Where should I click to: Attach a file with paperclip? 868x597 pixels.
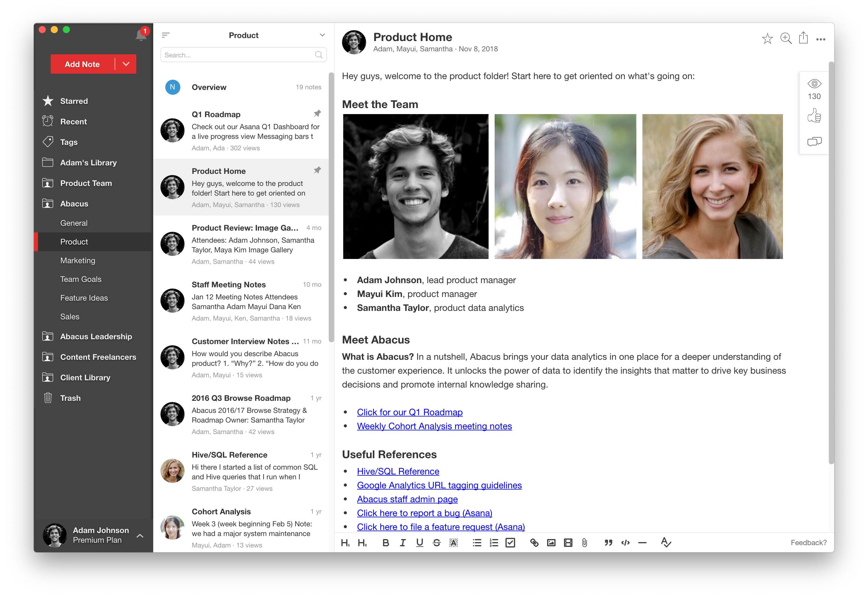[x=584, y=543]
